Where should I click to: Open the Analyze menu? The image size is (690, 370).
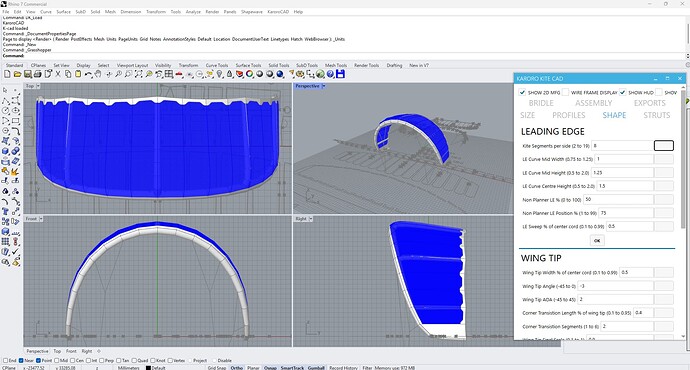[x=193, y=12]
